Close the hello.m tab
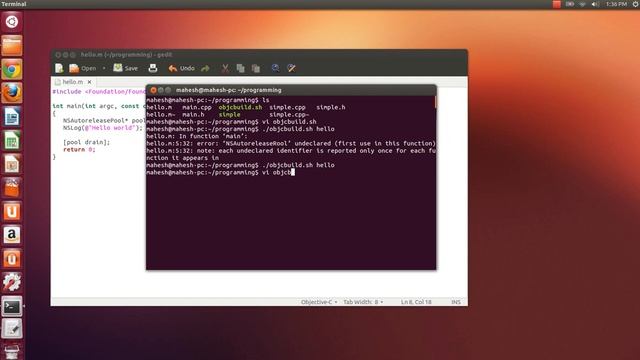640x360 pixels. 89,82
